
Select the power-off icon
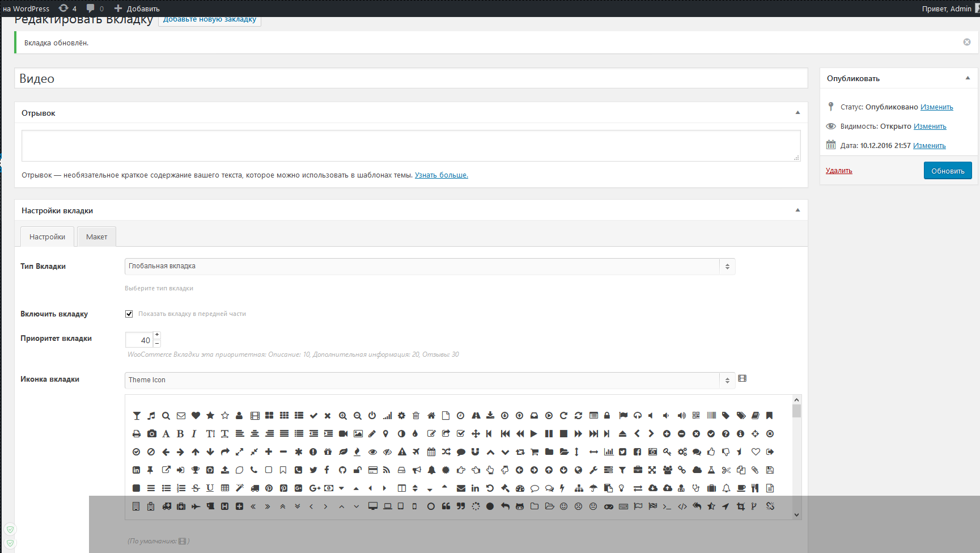372,416
